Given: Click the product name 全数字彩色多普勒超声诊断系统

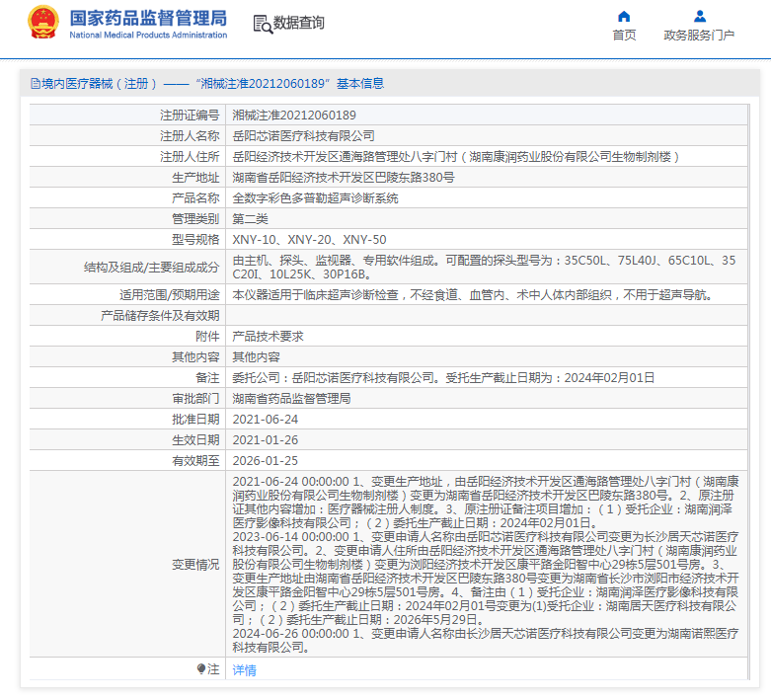Looking at the screenshot, I should (315, 198).
